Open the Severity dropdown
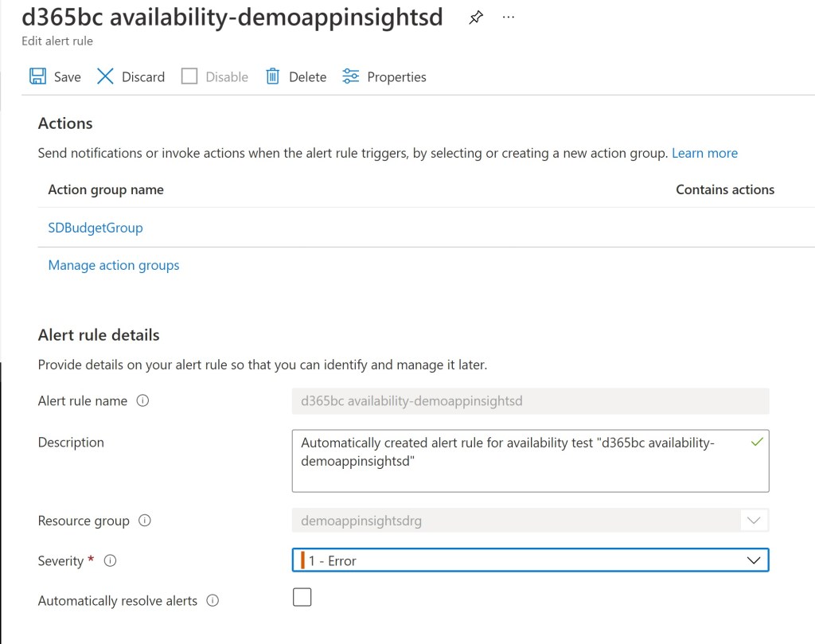 [x=530, y=560]
